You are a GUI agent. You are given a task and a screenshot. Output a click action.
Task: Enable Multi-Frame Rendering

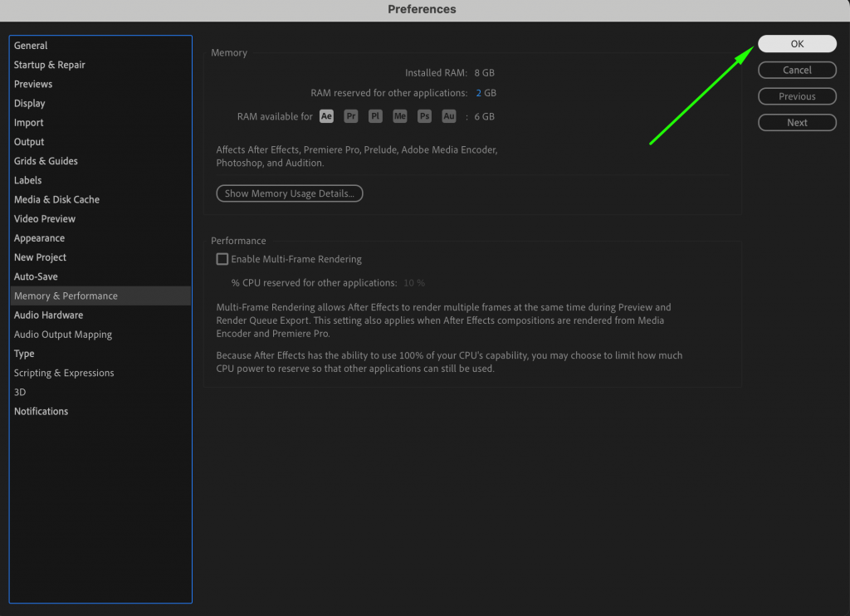(x=222, y=258)
